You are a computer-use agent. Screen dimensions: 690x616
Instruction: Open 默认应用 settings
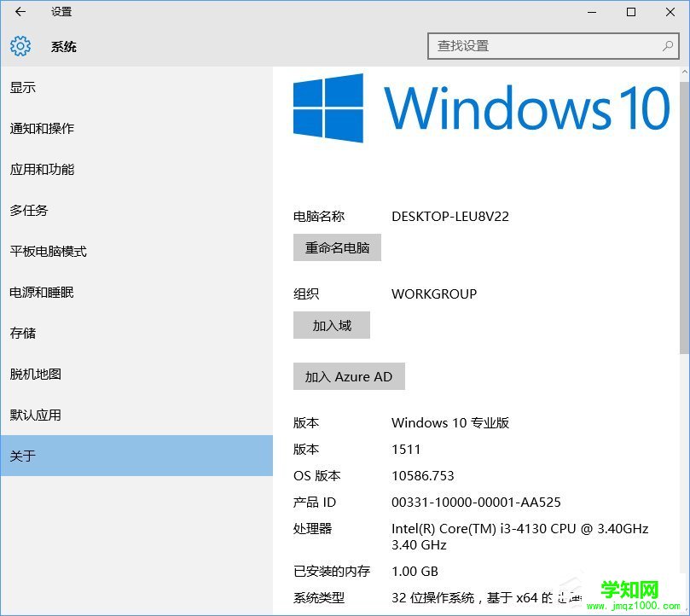(x=136, y=415)
